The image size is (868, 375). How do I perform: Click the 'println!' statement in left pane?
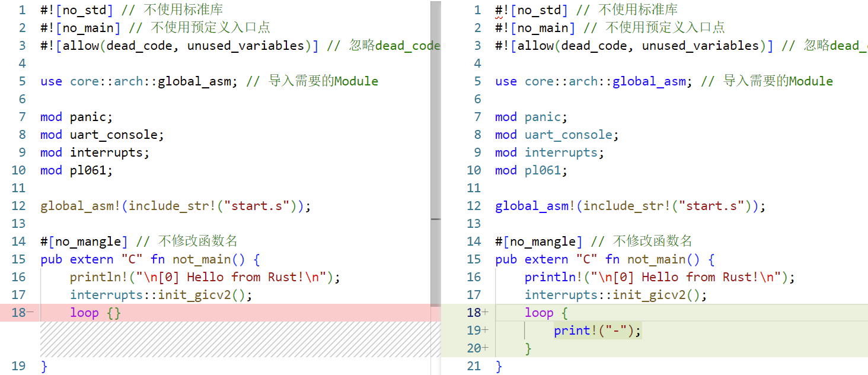[205, 277]
